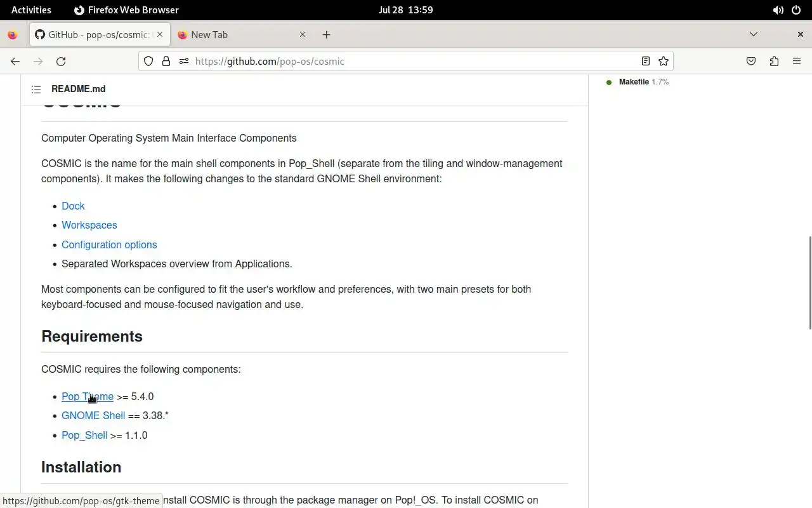Open the Save to Pocket icon

pos(751,62)
